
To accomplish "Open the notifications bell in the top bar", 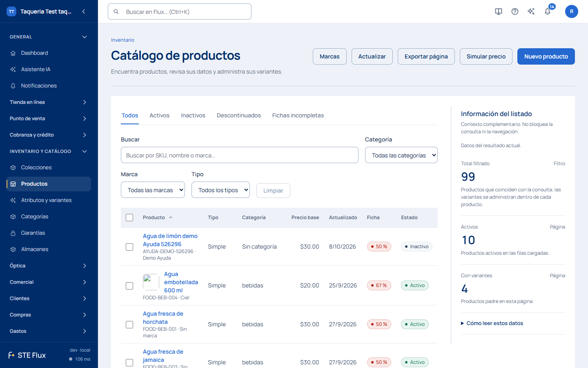I will 548,11.
